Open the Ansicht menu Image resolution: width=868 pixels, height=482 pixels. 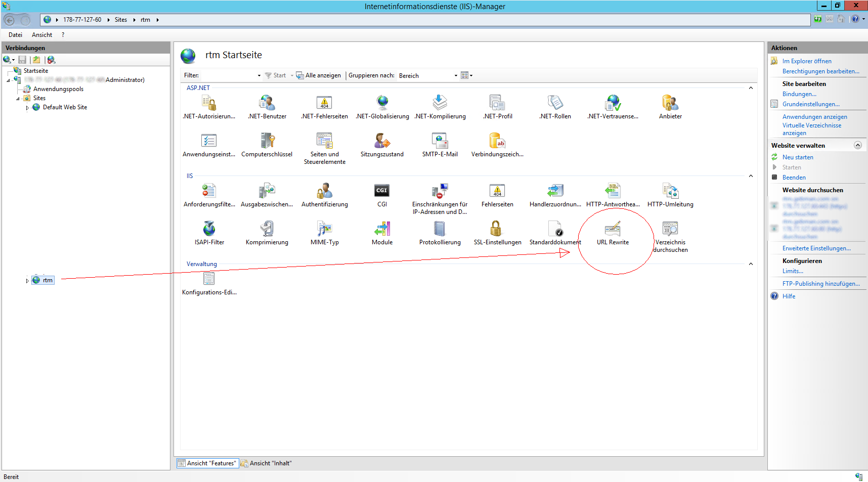click(41, 35)
